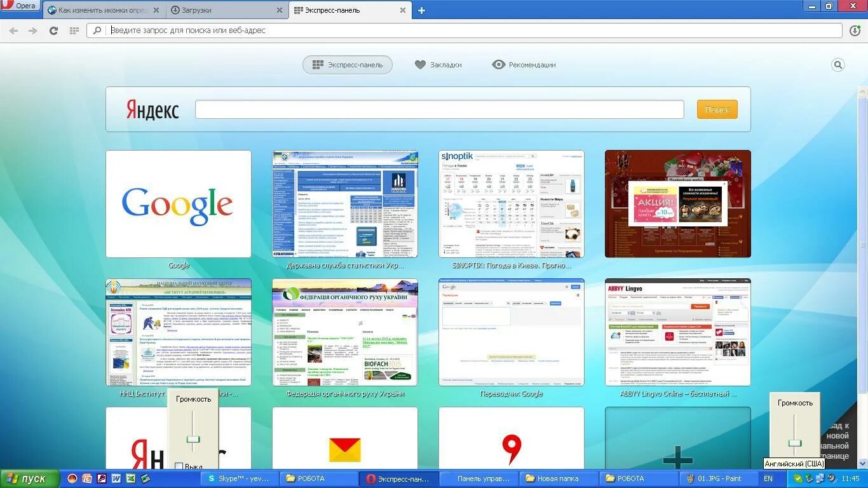Click the speaker volume tray icon
The image size is (868, 488).
[x=831, y=478]
